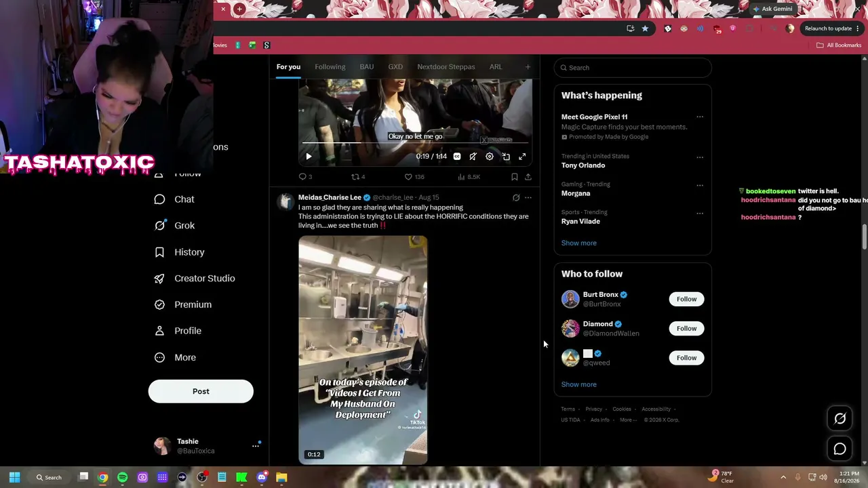868x488 pixels.
Task: Open a new Chrome tab
Action: [x=239, y=9]
